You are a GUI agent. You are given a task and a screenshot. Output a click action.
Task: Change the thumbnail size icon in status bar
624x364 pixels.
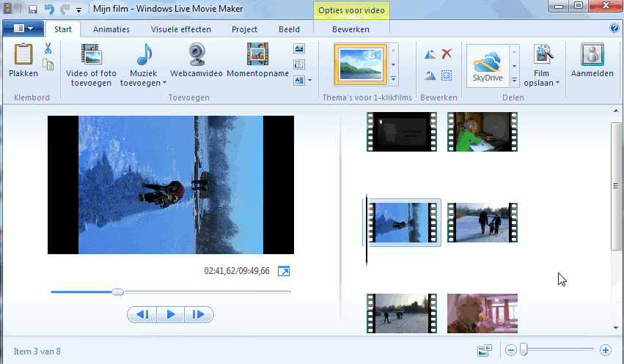coord(485,351)
